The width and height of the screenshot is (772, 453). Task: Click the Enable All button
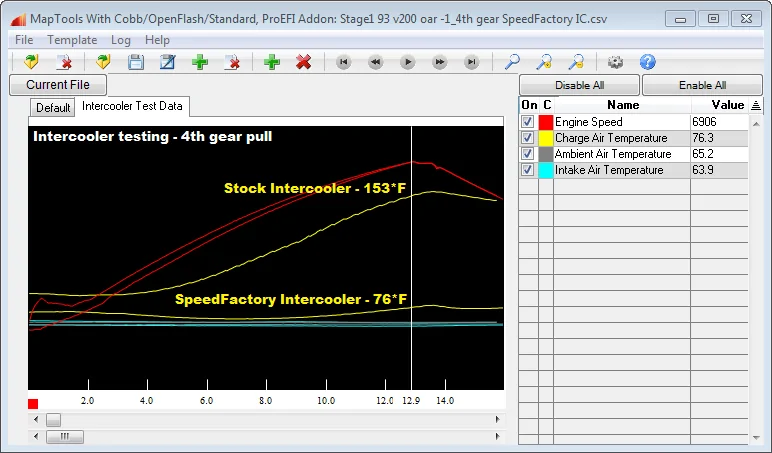[x=703, y=85]
